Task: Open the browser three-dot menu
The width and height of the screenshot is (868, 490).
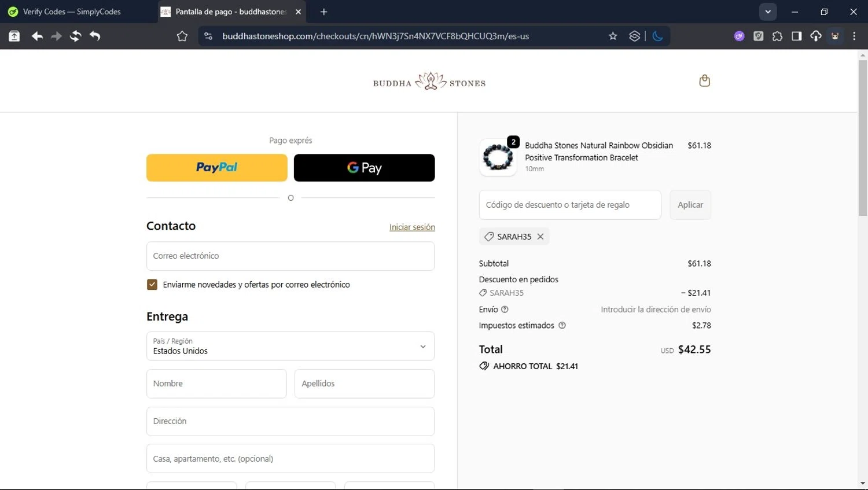Action: point(854,36)
